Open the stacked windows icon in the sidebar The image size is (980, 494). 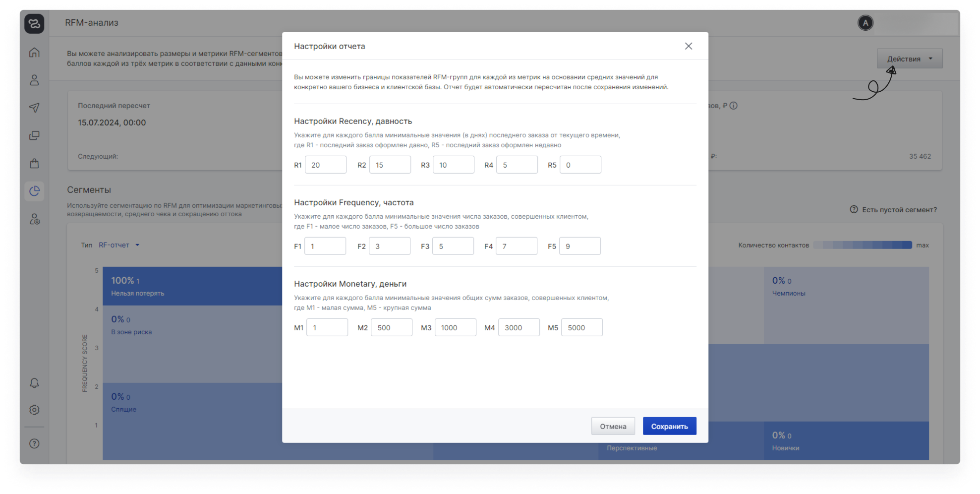pos(34,135)
